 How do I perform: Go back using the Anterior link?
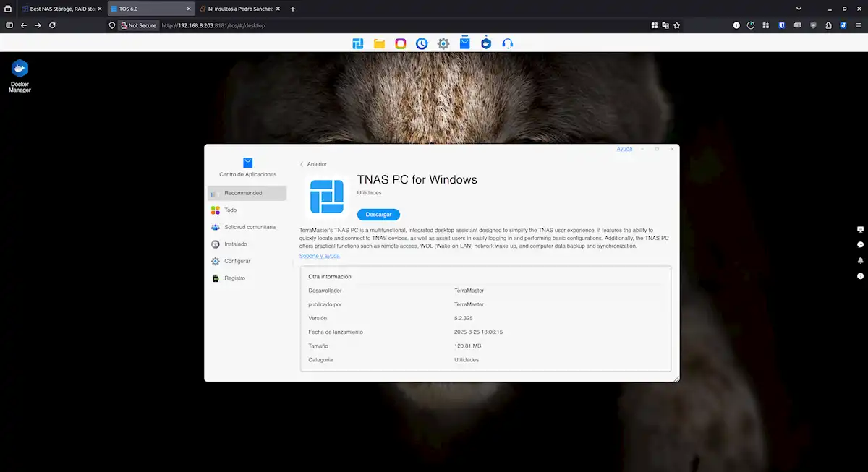point(314,164)
